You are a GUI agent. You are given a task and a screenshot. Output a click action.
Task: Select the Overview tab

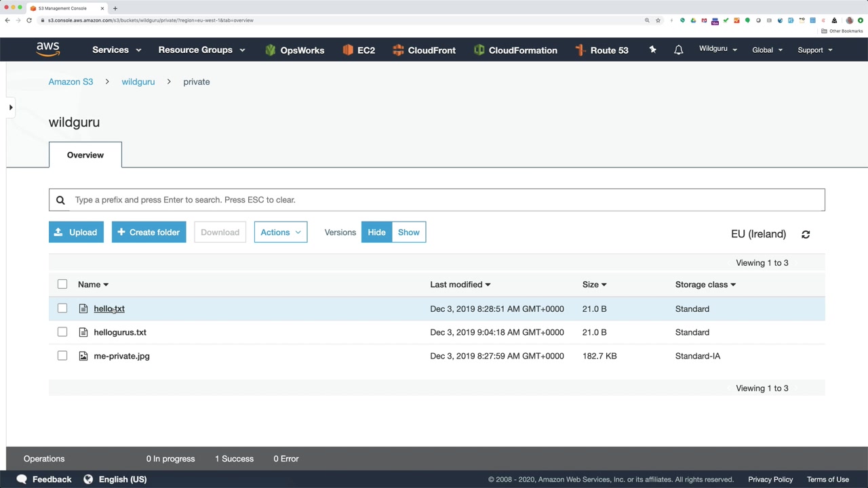click(85, 155)
